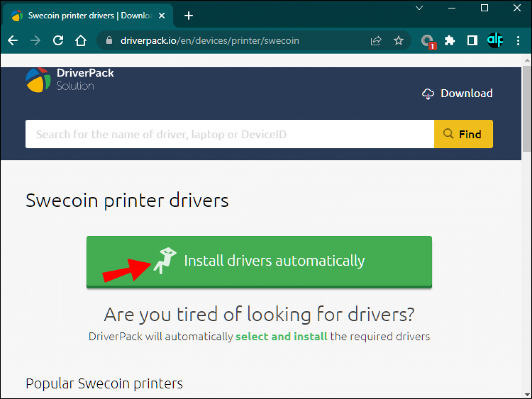The height and width of the screenshot is (399, 532).
Task: Select the Swecoin printer drivers tab
Action: tap(83, 15)
